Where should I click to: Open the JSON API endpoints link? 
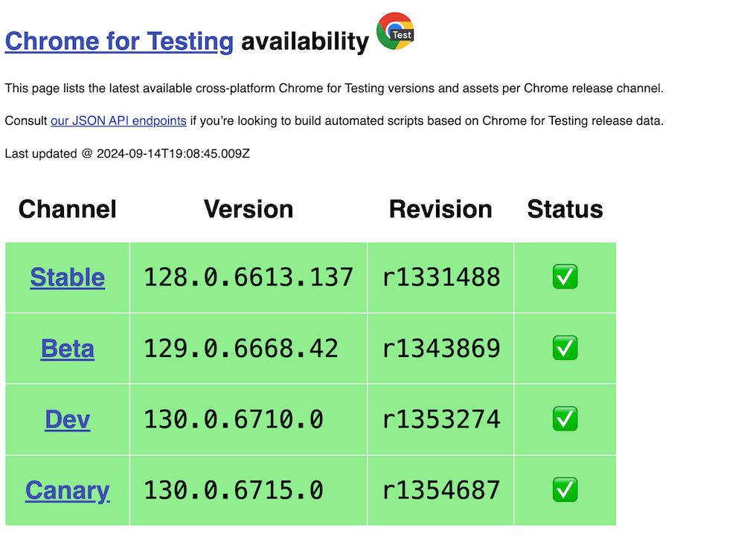point(118,120)
